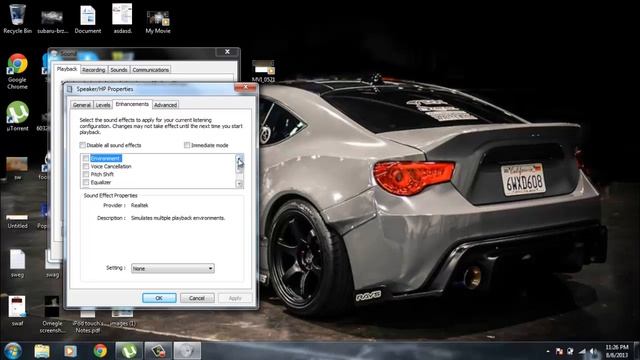Screen dimensions: 640x360
Task: Close the Sound window behind
Action: click(227, 51)
